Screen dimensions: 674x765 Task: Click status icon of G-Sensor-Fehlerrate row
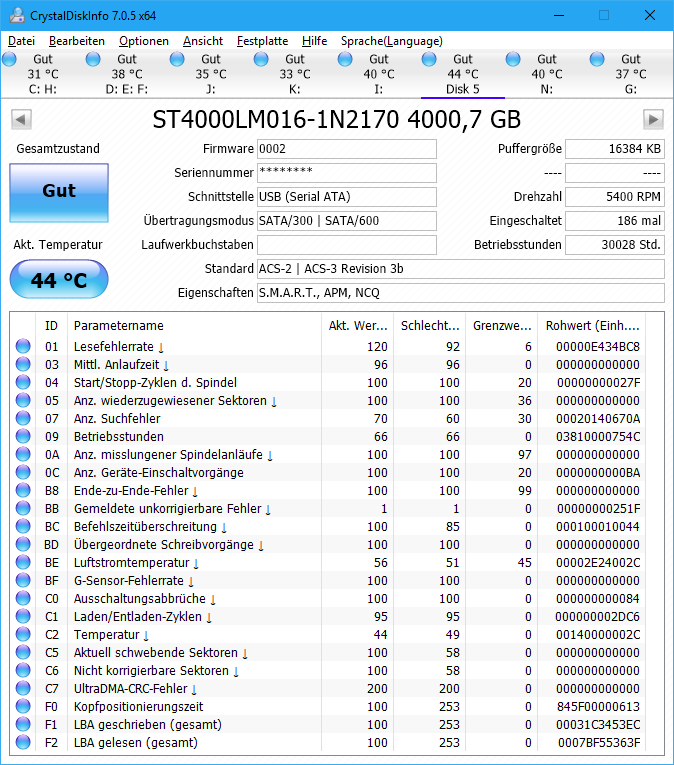tap(23, 581)
